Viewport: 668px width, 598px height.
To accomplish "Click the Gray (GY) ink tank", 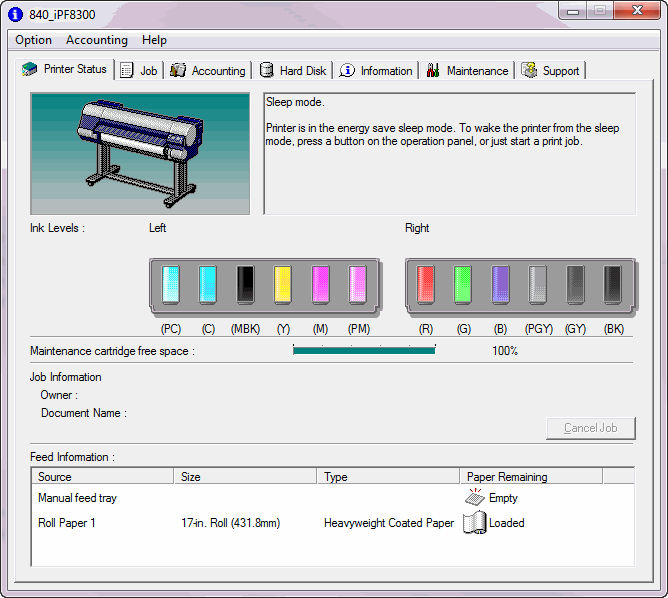I will [575, 285].
